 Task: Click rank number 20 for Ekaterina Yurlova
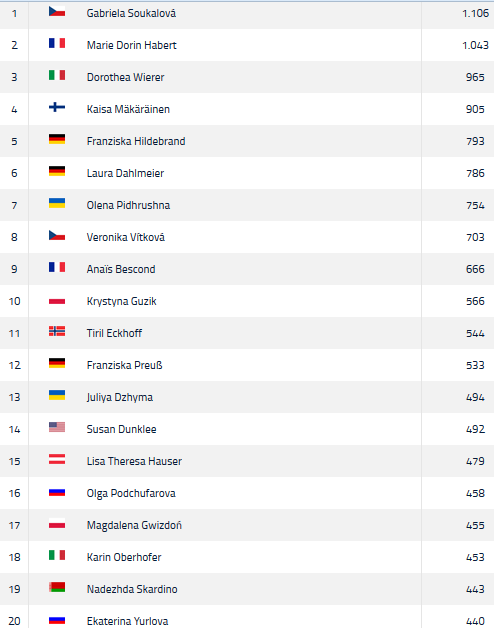[14, 621]
